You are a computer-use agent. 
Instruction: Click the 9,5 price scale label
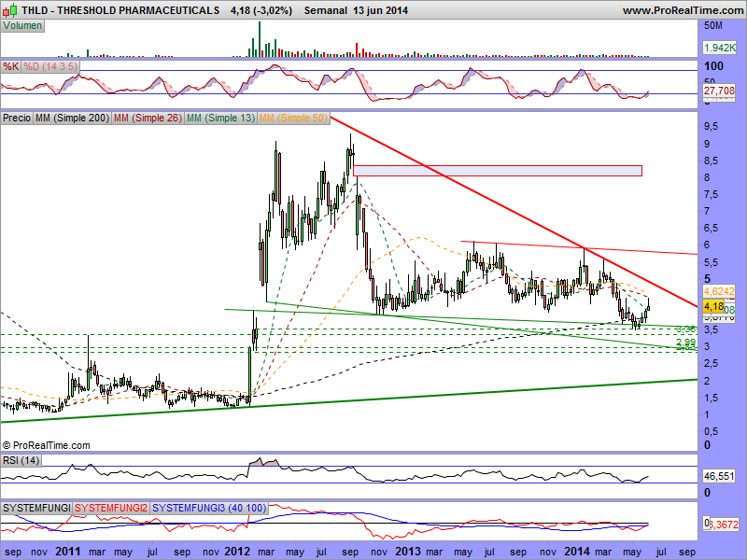[x=711, y=127]
